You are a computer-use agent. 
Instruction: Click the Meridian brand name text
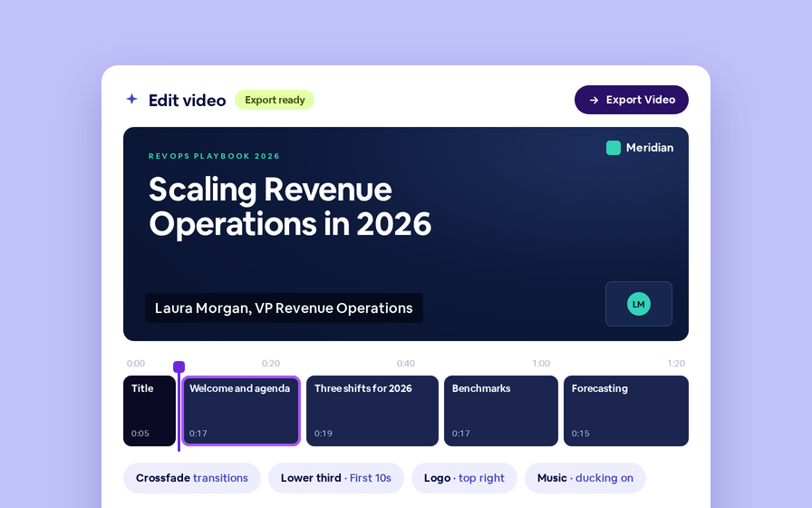tap(650, 148)
